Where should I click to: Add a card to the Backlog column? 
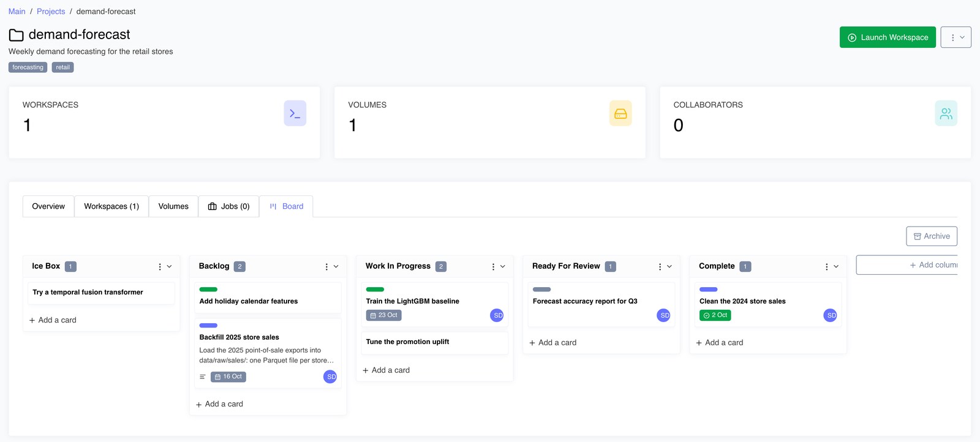[219, 404]
